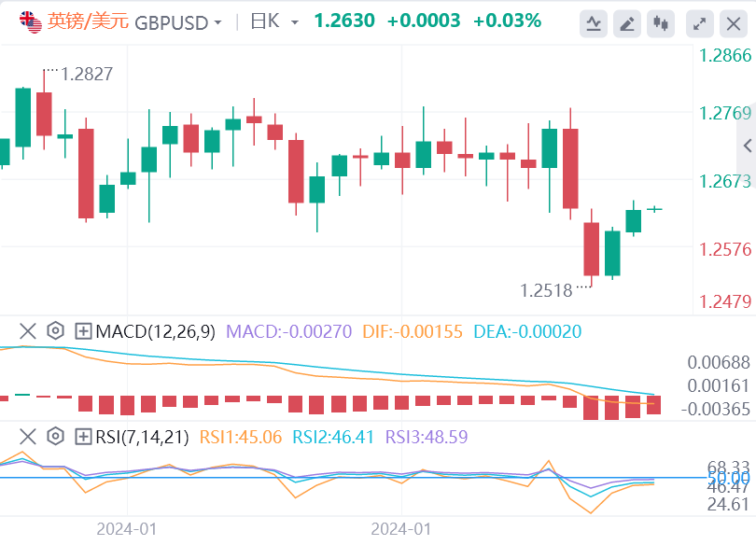Click the high marker 1.2827
This screenshot has height=545, width=756.
coord(87,75)
